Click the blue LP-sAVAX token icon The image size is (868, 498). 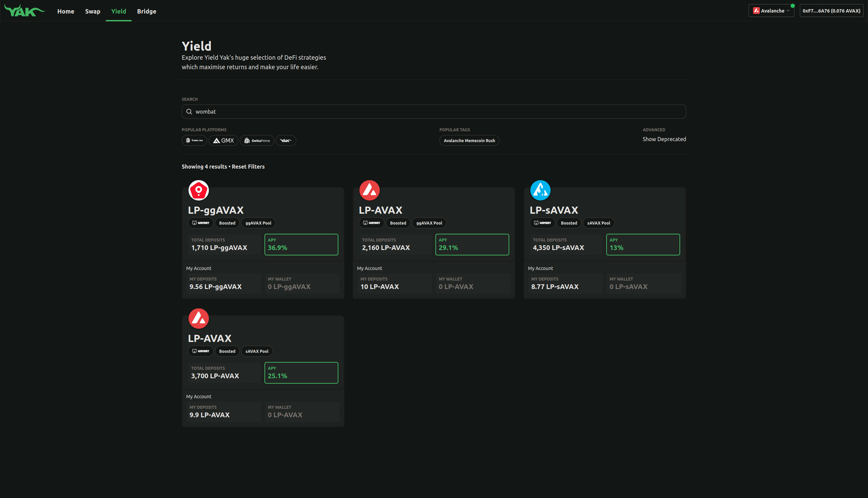click(540, 190)
